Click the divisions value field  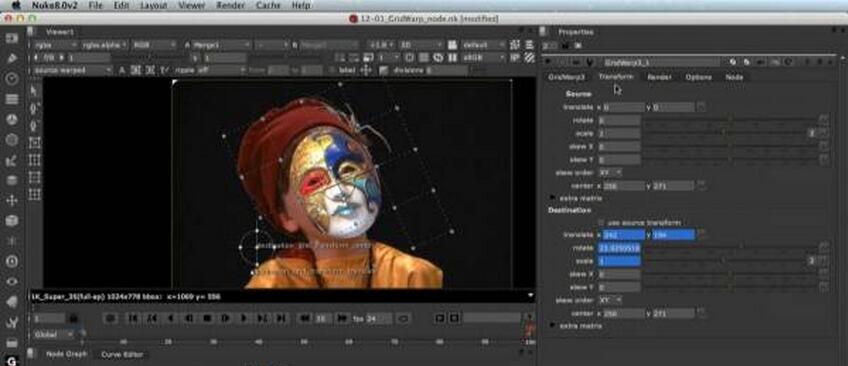click(447, 70)
